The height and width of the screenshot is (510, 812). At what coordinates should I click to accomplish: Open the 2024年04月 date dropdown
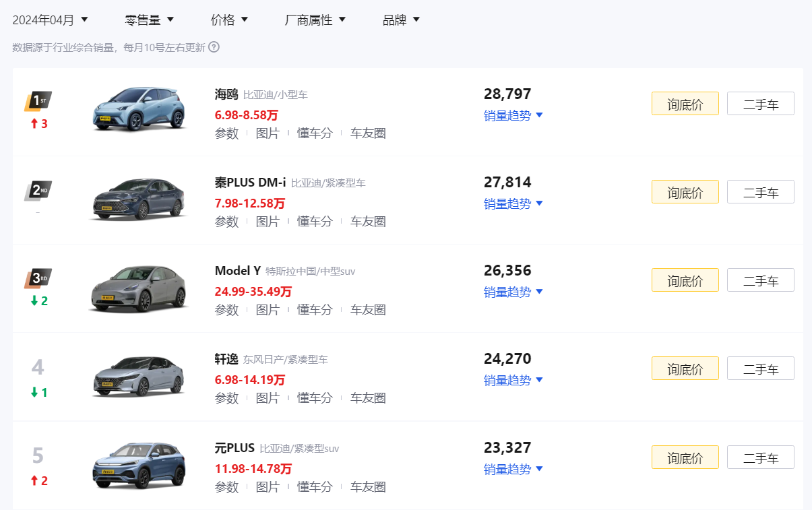(x=51, y=20)
